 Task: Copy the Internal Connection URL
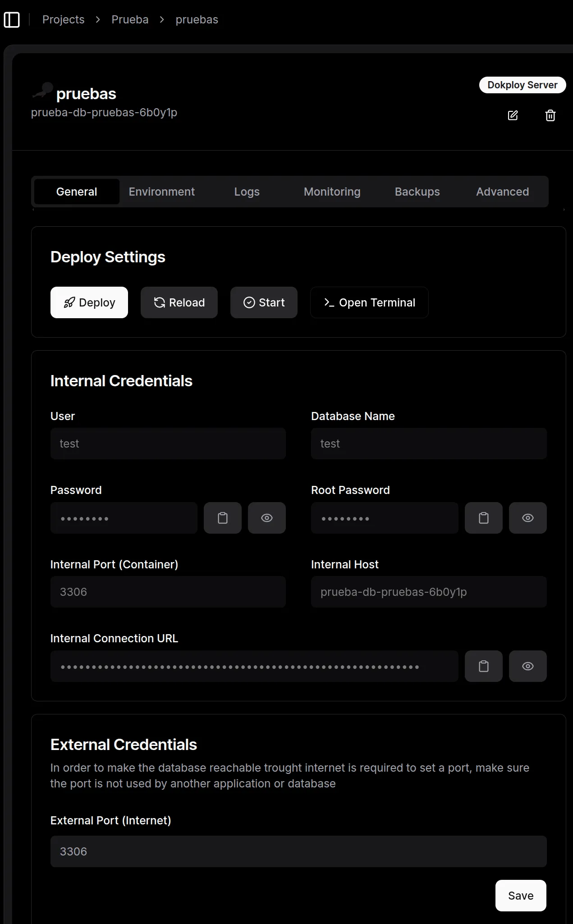pyautogui.click(x=483, y=666)
